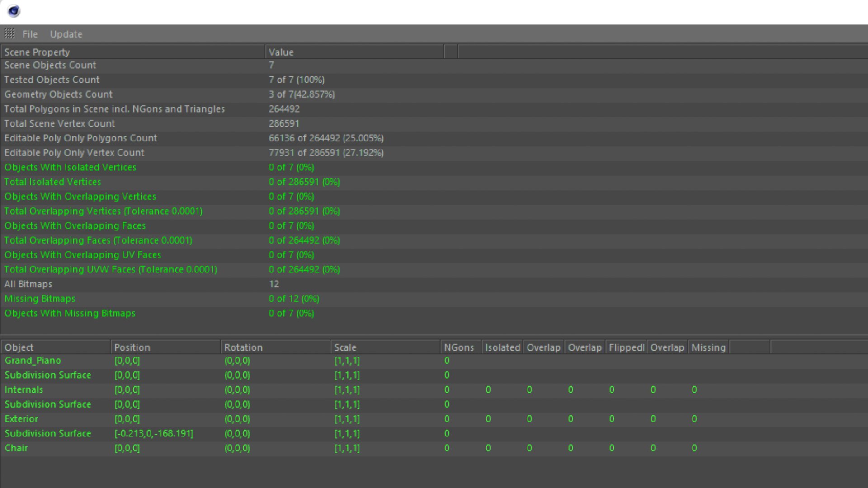Click the Object column header
868x488 pixels.
(x=56, y=347)
